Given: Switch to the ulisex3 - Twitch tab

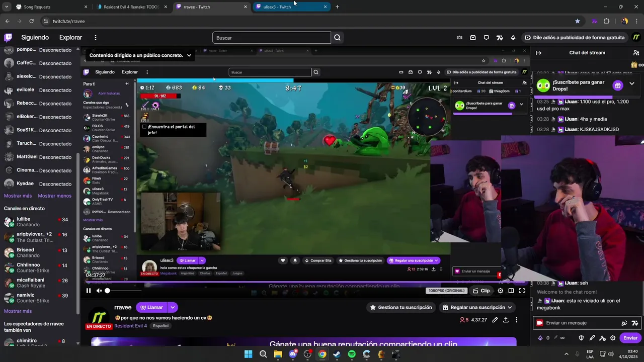Looking at the screenshot, I should coord(291,7).
